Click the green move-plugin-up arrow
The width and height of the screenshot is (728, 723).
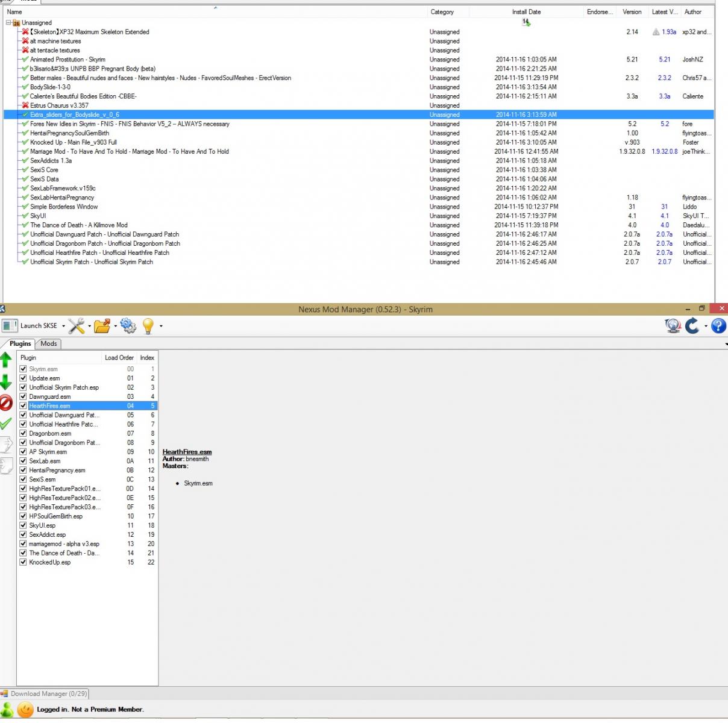coord(6,360)
